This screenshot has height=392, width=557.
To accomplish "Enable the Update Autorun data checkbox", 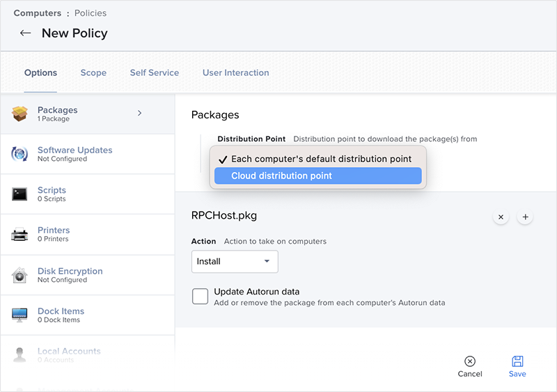I will coord(200,297).
